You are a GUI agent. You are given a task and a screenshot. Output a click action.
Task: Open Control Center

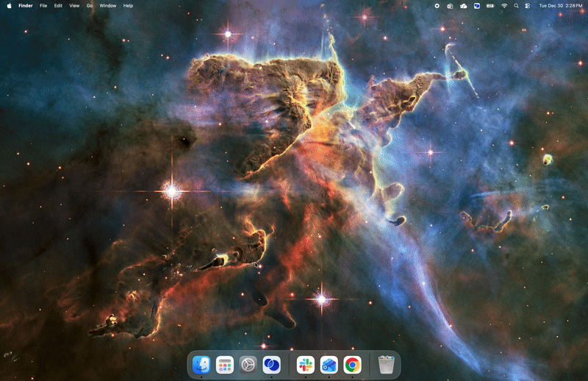(x=528, y=6)
